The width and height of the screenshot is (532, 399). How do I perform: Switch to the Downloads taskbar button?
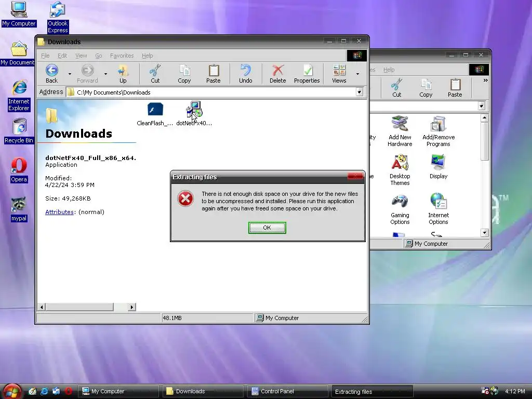point(203,391)
